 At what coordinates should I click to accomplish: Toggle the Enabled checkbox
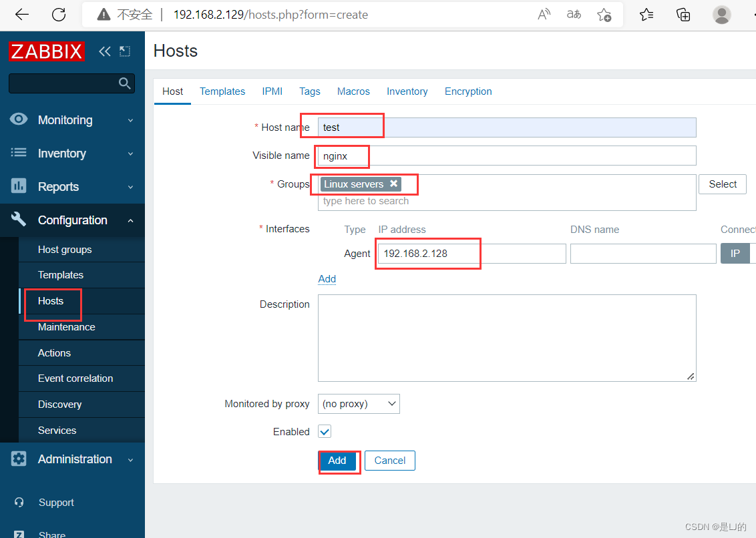coord(325,431)
